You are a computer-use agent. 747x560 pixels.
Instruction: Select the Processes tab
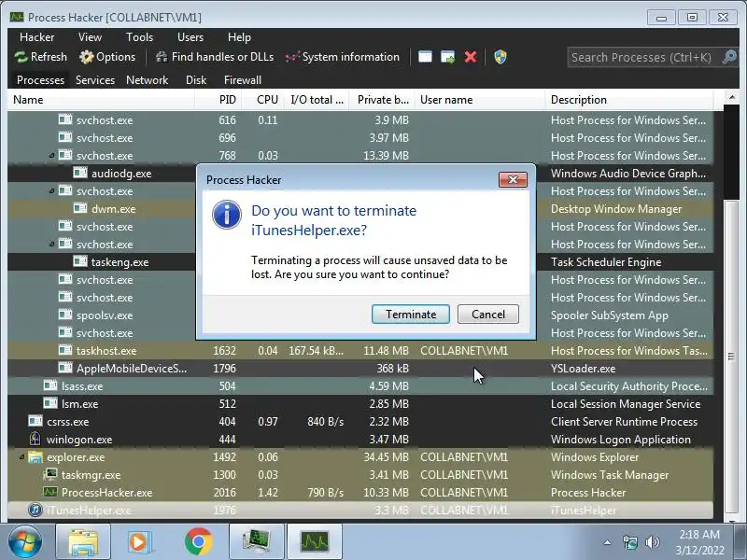click(40, 80)
